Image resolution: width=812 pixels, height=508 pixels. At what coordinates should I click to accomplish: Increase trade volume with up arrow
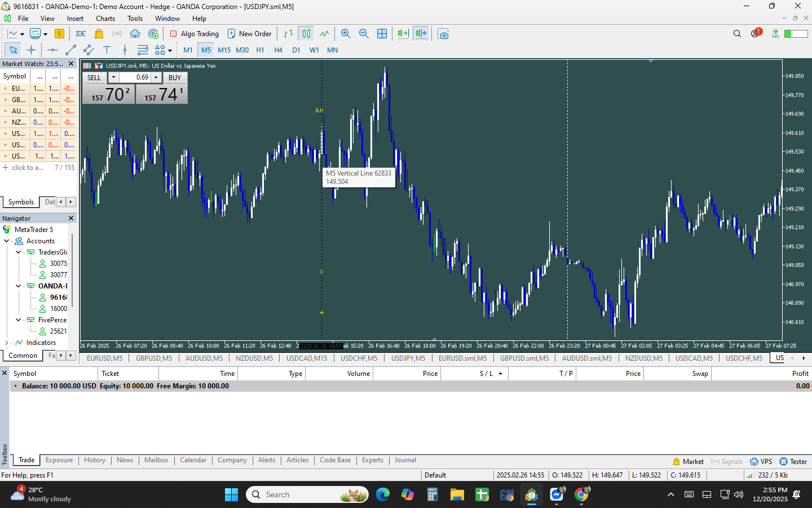156,77
